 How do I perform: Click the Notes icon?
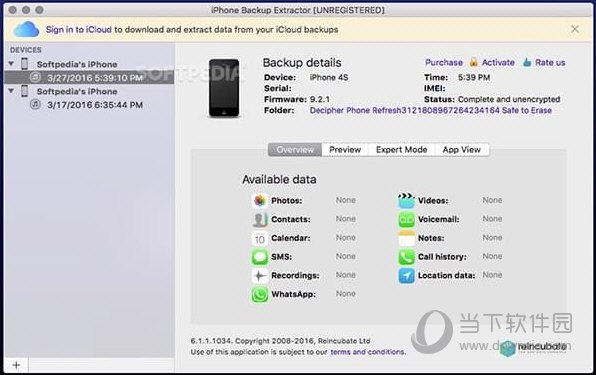pos(406,238)
